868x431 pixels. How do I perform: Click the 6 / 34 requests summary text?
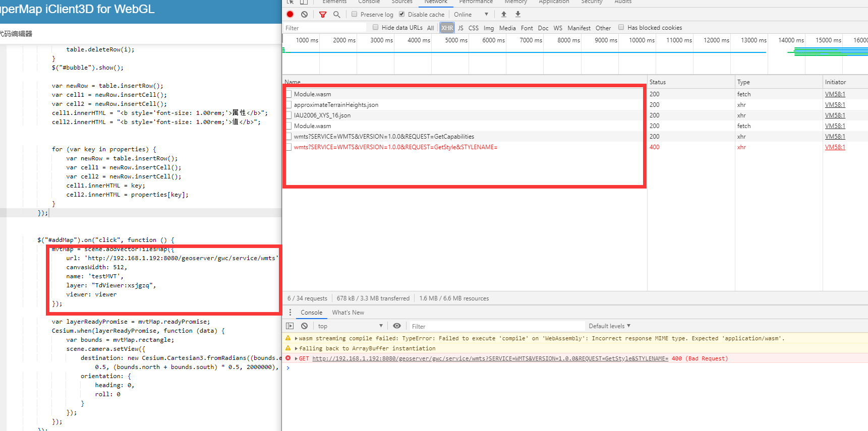[x=307, y=298]
